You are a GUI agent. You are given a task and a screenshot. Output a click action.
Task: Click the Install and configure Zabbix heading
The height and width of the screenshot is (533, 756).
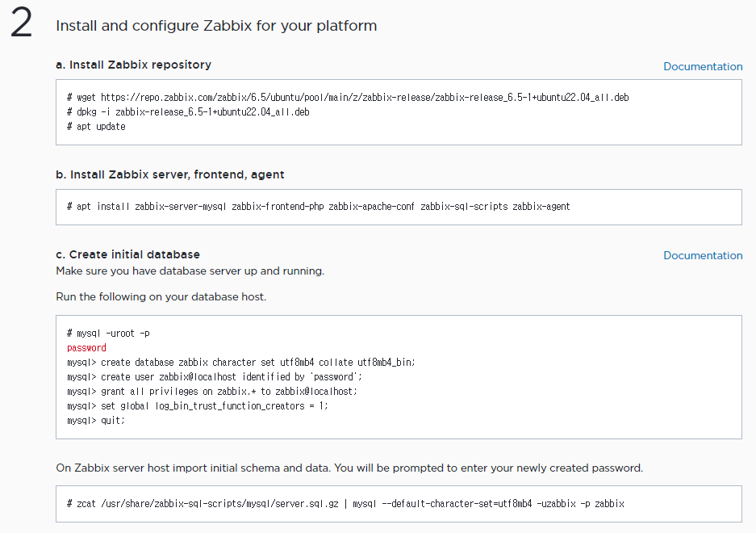point(216,26)
